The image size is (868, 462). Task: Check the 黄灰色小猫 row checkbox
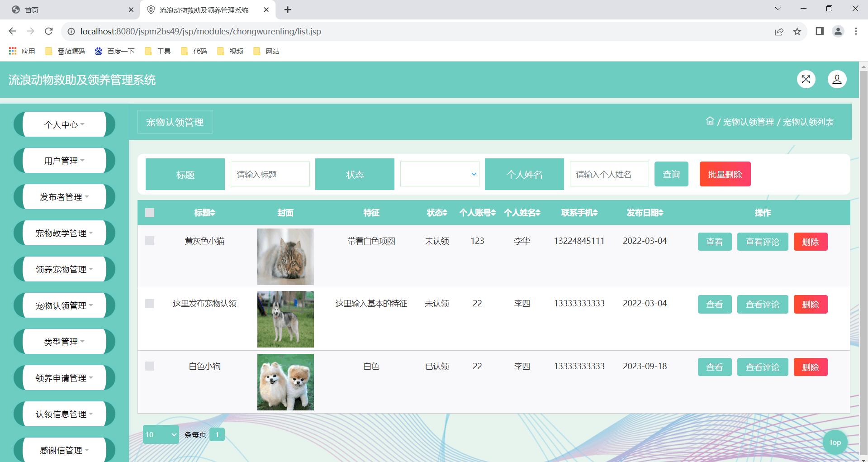[150, 241]
